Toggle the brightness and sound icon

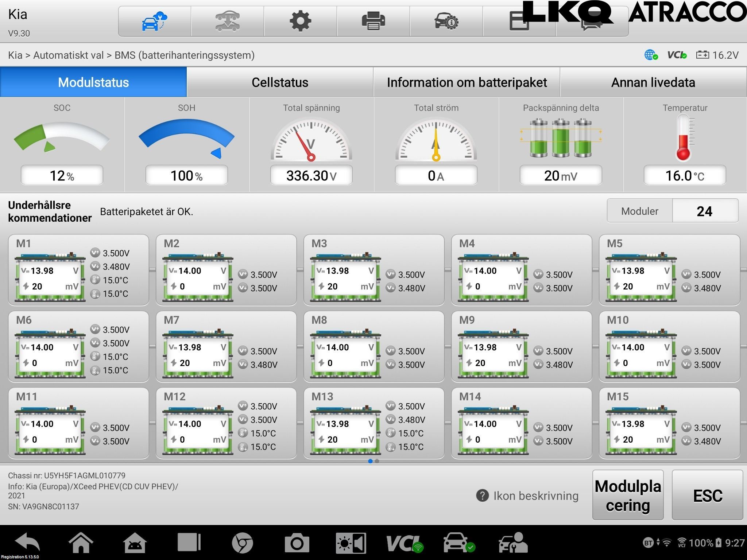point(351,543)
